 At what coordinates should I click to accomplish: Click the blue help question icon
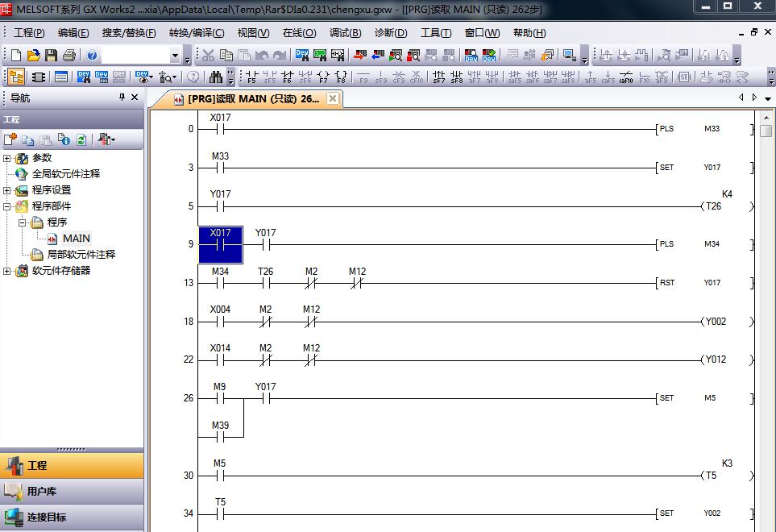click(92, 56)
